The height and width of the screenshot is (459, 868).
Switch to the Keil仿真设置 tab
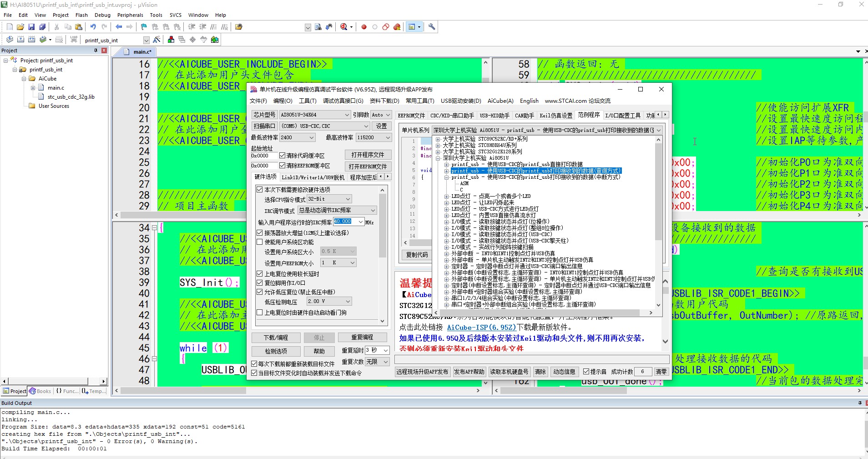pyautogui.click(x=556, y=116)
